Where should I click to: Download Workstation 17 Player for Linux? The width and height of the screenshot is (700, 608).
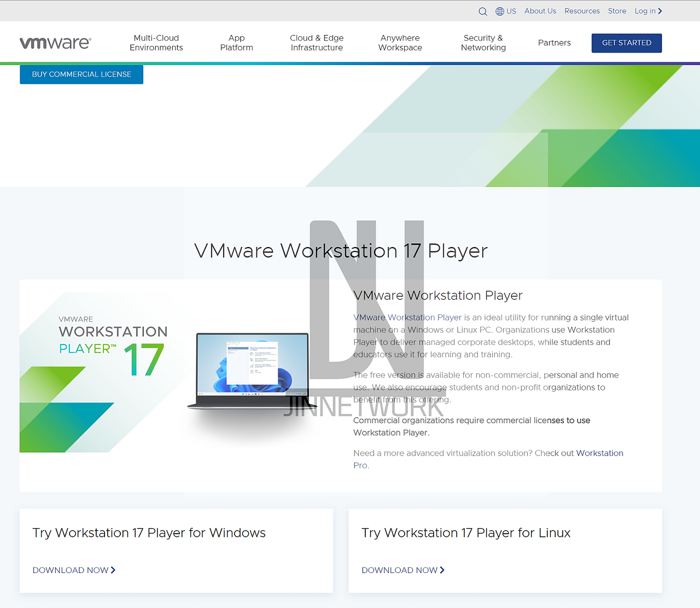[x=403, y=570]
